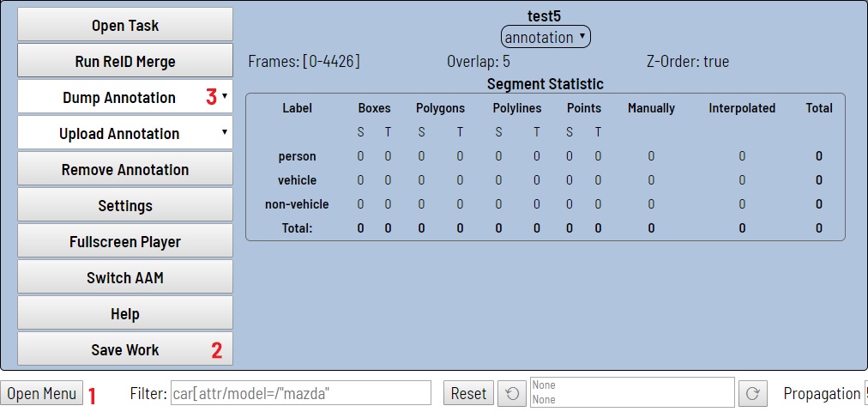
Task: Click the Dump Annotation label
Action: (x=118, y=97)
